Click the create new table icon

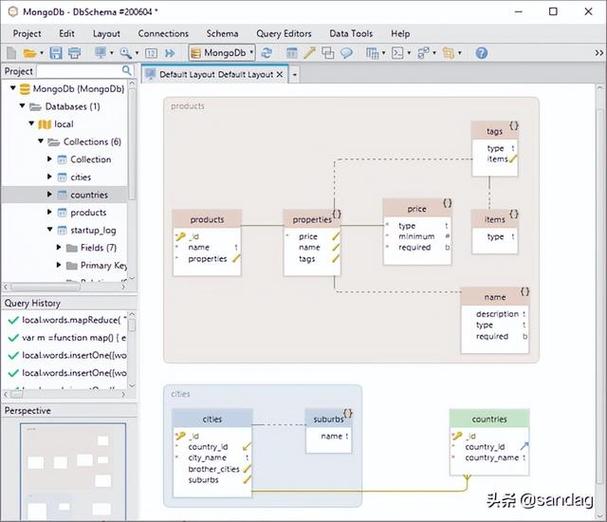tap(291, 53)
